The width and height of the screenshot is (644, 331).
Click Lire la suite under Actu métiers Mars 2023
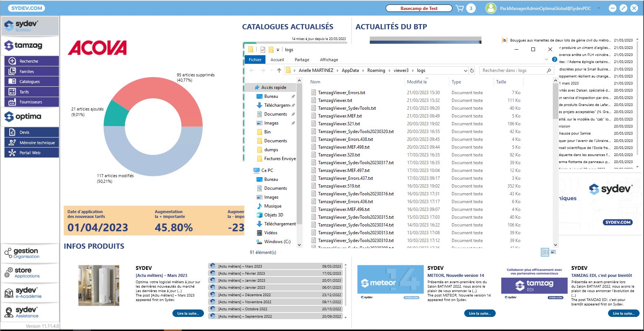point(188,314)
